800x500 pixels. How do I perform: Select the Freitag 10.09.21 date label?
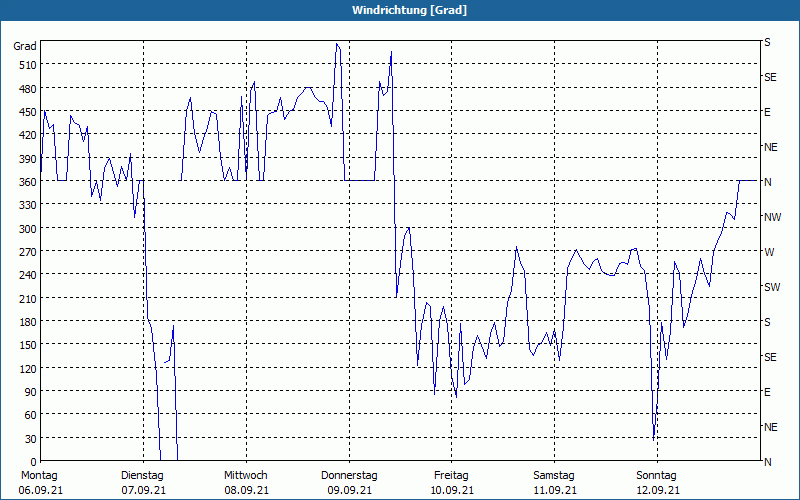click(452, 483)
